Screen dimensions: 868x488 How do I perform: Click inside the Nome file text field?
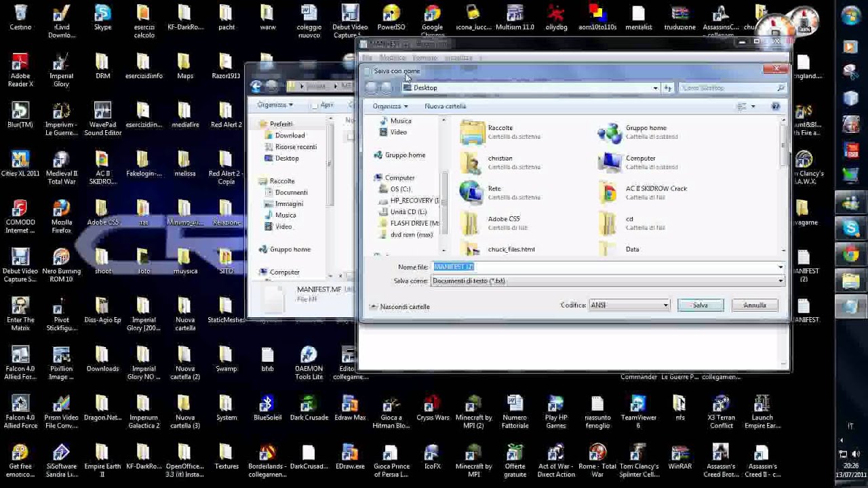(604, 267)
